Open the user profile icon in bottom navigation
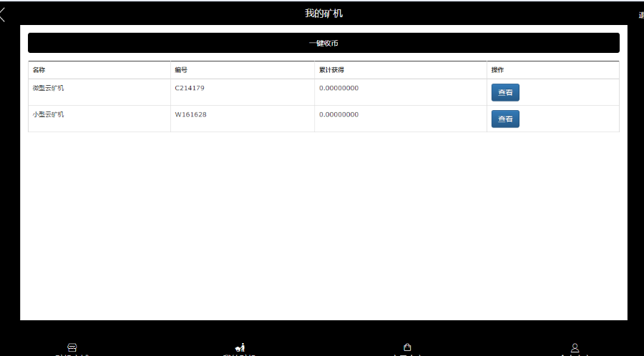Screen dimensions: 644x356 point(575,348)
